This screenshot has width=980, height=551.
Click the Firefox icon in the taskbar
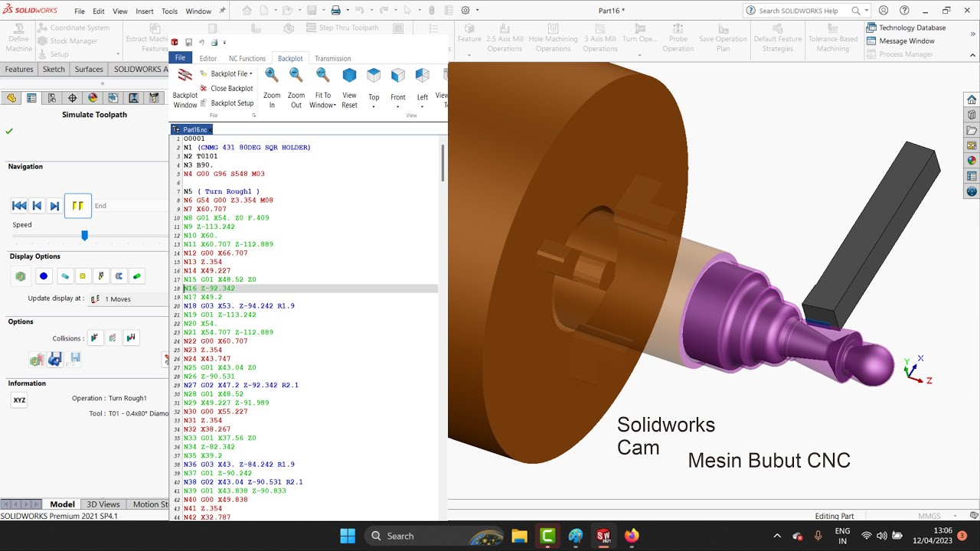click(632, 536)
